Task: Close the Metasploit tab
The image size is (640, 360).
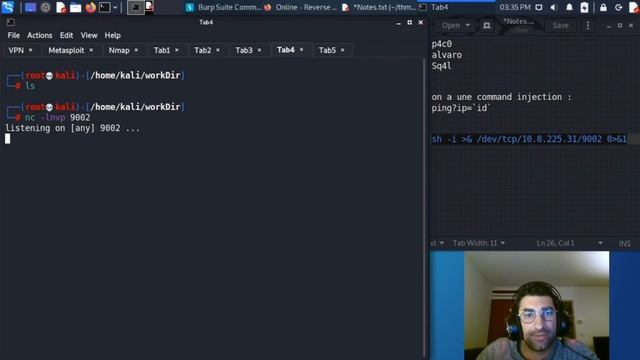Action: click(x=91, y=50)
